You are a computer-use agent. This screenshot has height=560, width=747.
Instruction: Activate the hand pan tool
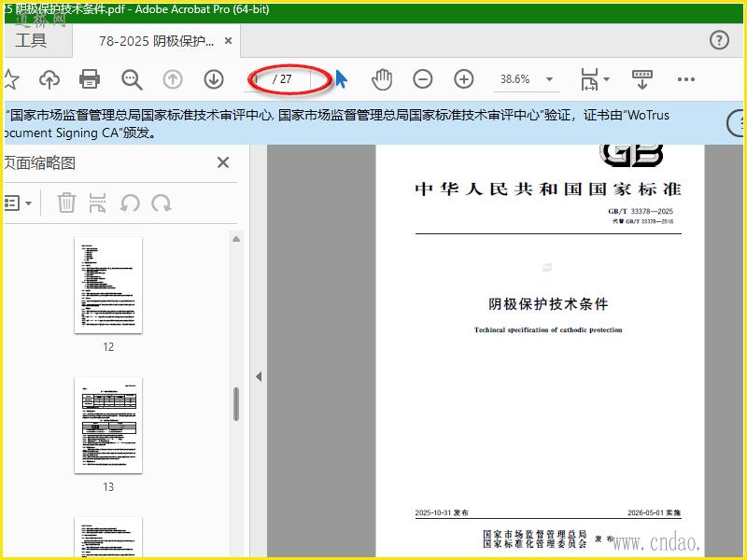382,79
